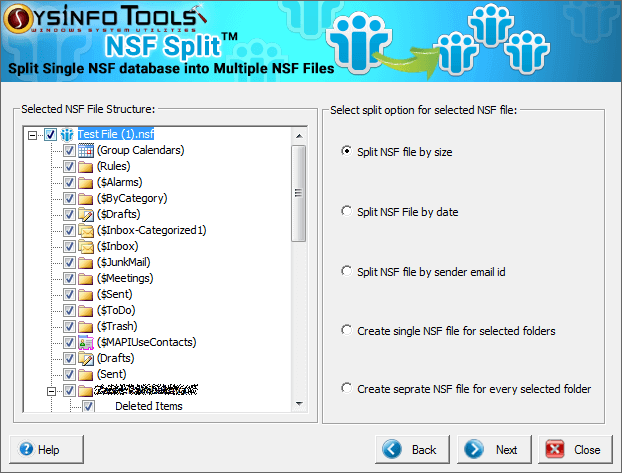The height and width of the screenshot is (473, 622).
Task: Click the folder icon next to ($Meetings)
Action: coord(85,279)
